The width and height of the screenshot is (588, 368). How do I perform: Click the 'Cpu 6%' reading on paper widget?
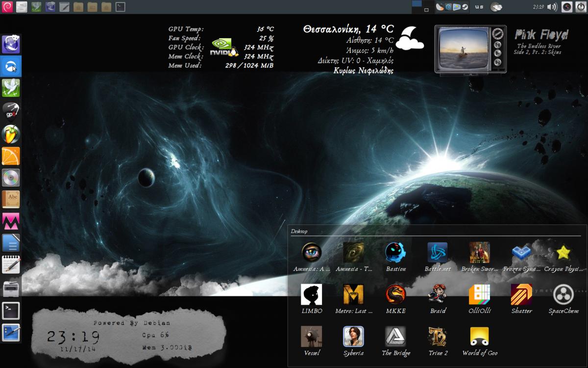click(x=155, y=335)
